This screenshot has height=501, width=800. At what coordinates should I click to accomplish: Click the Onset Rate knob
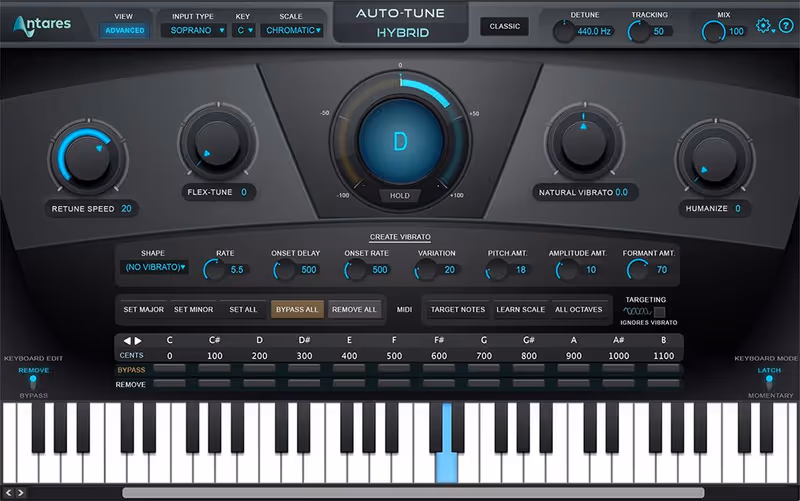click(355, 269)
